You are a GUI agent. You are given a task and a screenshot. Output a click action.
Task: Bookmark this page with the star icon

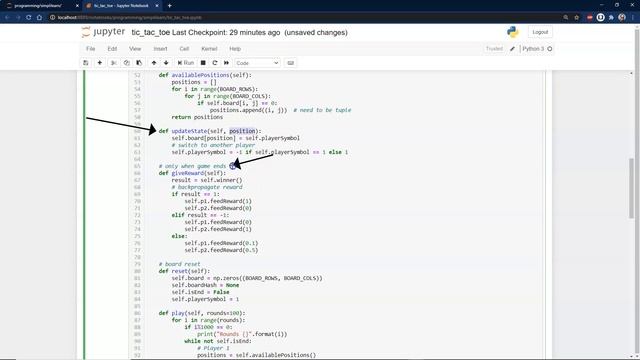pos(576,18)
